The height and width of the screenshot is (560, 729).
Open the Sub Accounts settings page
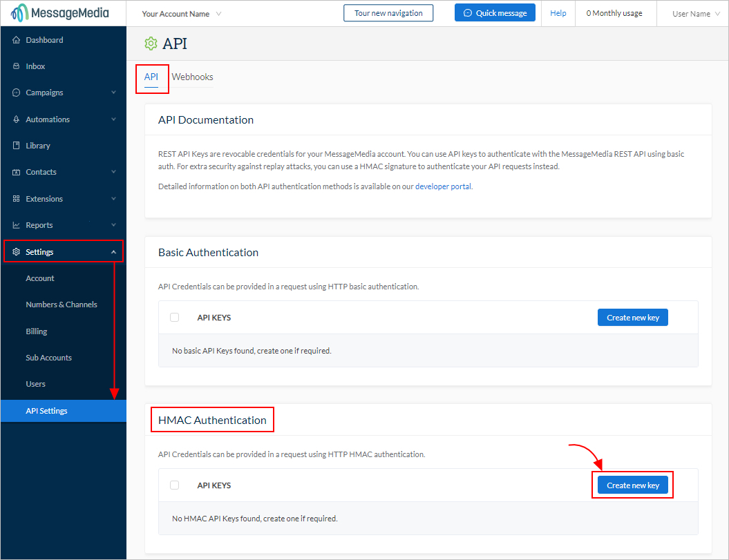(x=64, y=358)
